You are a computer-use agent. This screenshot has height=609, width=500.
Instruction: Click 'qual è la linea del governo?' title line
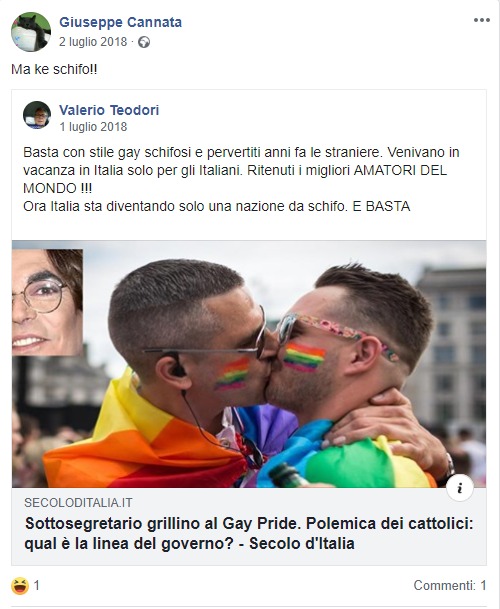click(x=129, y=543)
